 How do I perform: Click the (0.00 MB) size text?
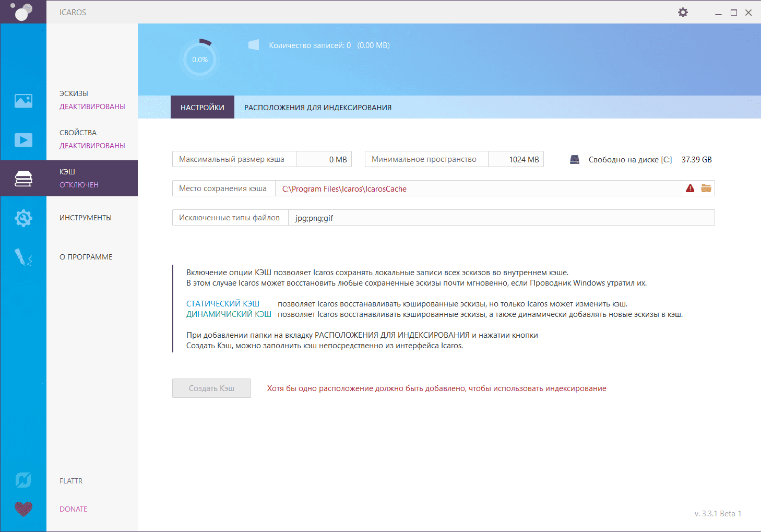tap(374, 45)
